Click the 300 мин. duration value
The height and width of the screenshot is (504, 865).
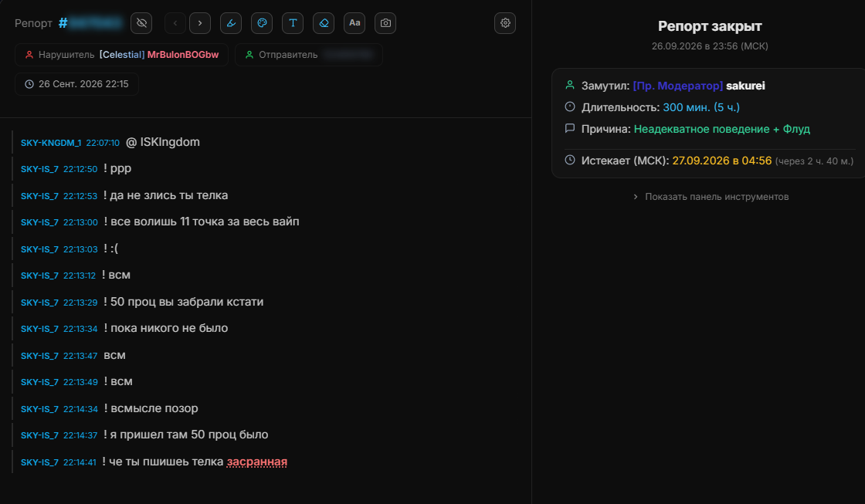pyautogui.click(x=687, y=107)
